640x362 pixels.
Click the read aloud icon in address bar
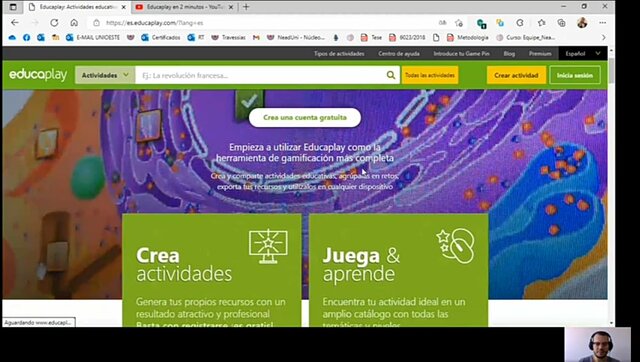click(x=442, y=23)
